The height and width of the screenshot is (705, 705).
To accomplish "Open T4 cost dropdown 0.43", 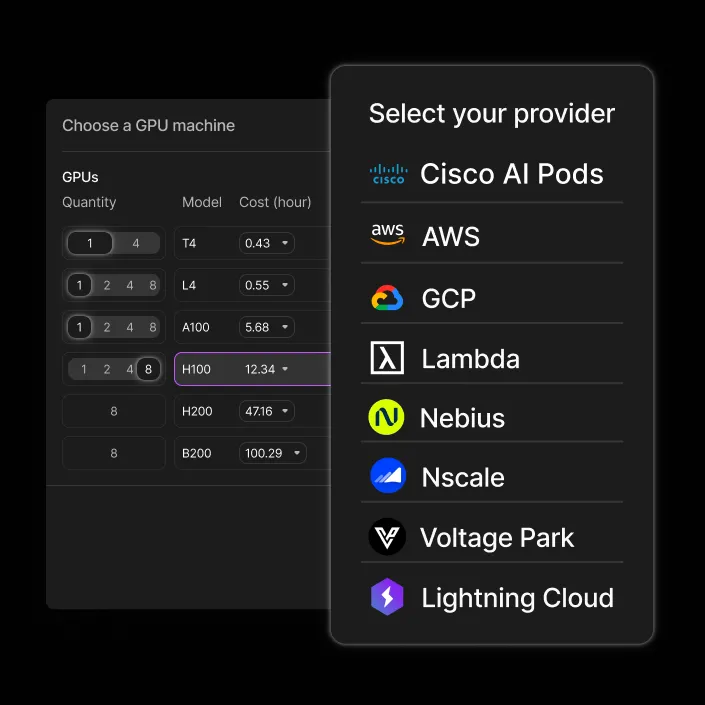I will coord(267,243).
